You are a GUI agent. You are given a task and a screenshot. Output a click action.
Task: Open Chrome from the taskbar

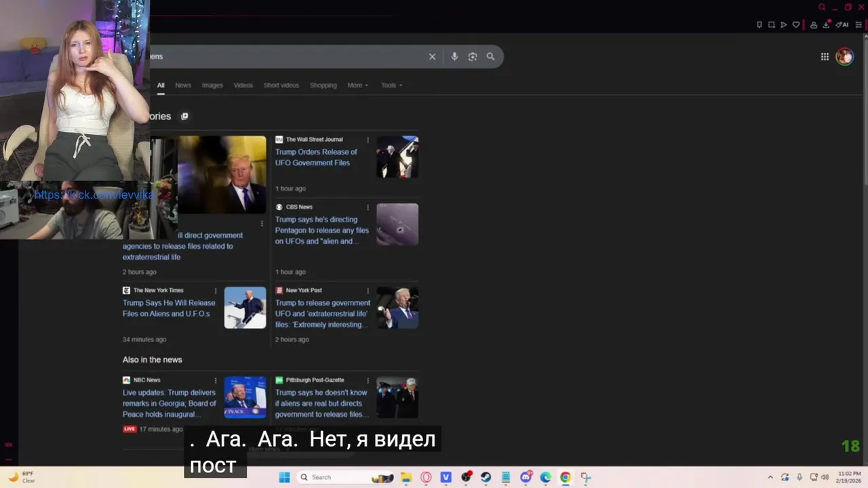point(565,477)
